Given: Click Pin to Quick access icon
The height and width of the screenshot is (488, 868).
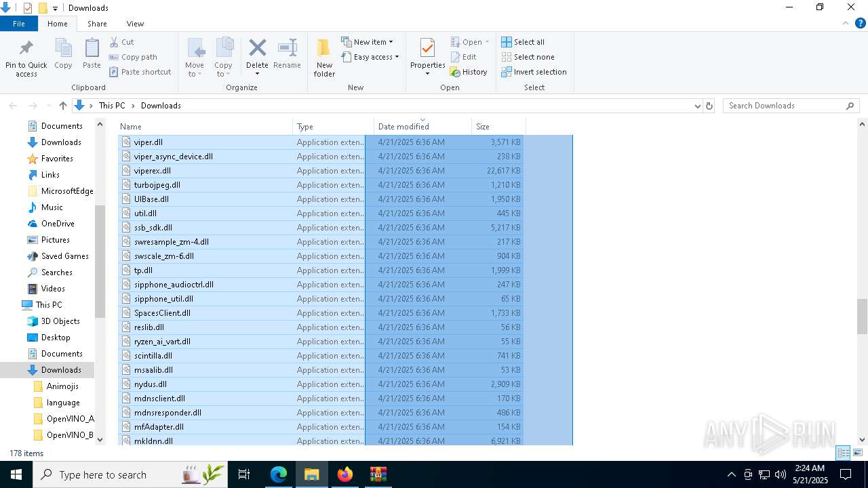Looking at the screenshot, I should pyautogui.click(x=26, y=49).
